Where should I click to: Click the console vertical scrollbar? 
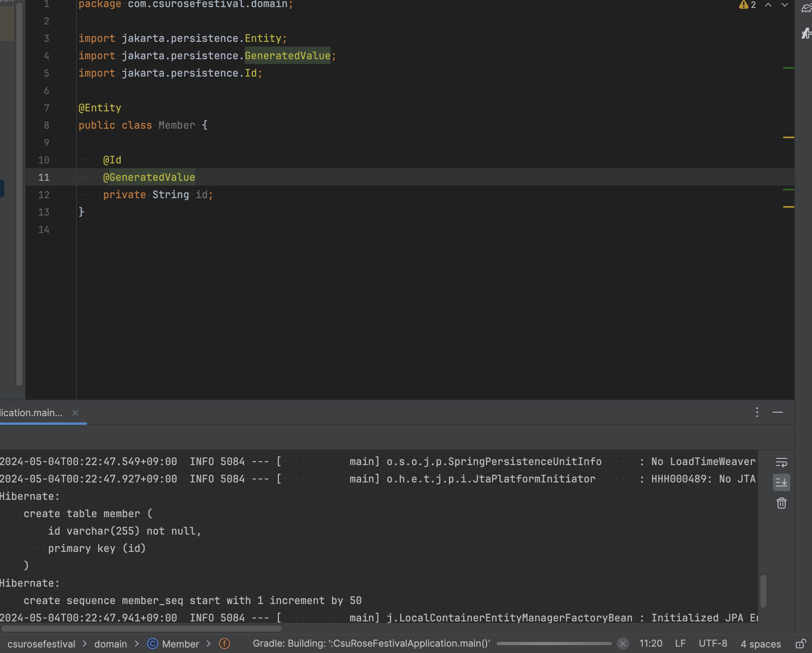tap(763, 591)
